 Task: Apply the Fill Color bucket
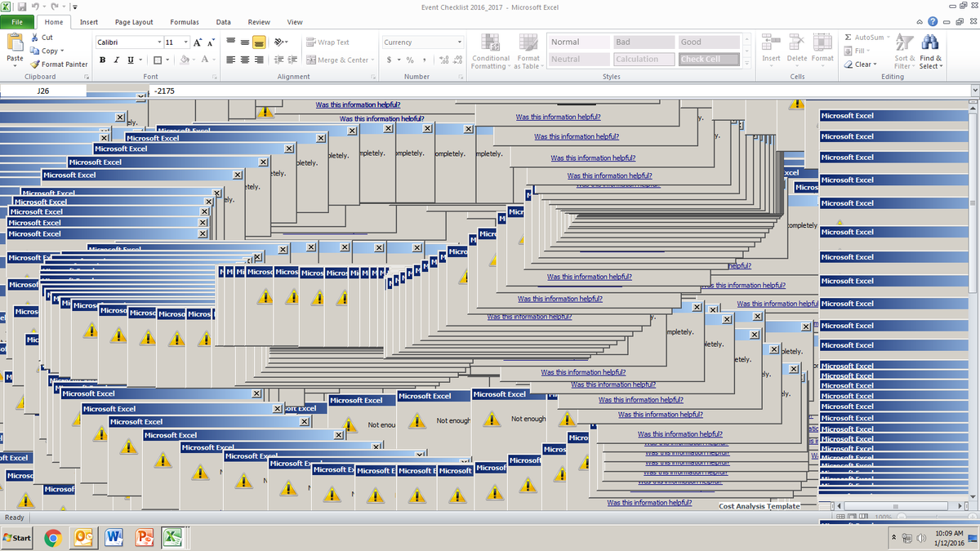pos(184,60)
